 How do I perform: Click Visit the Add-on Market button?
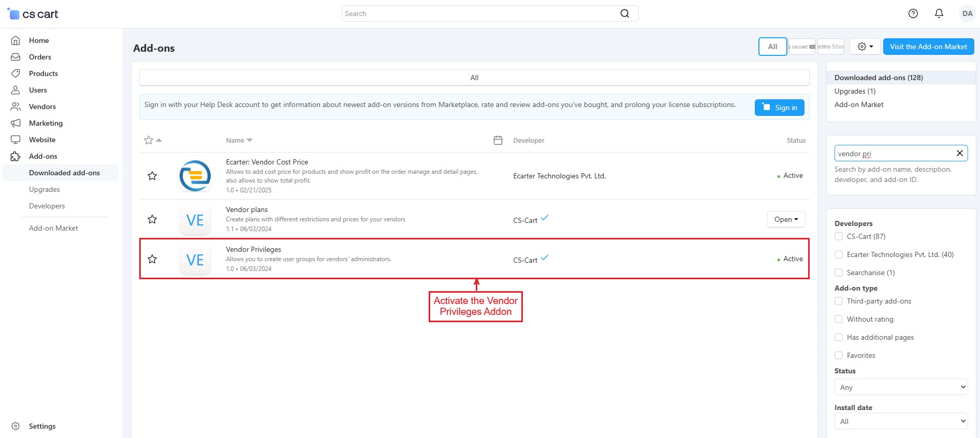coord(928,47)
